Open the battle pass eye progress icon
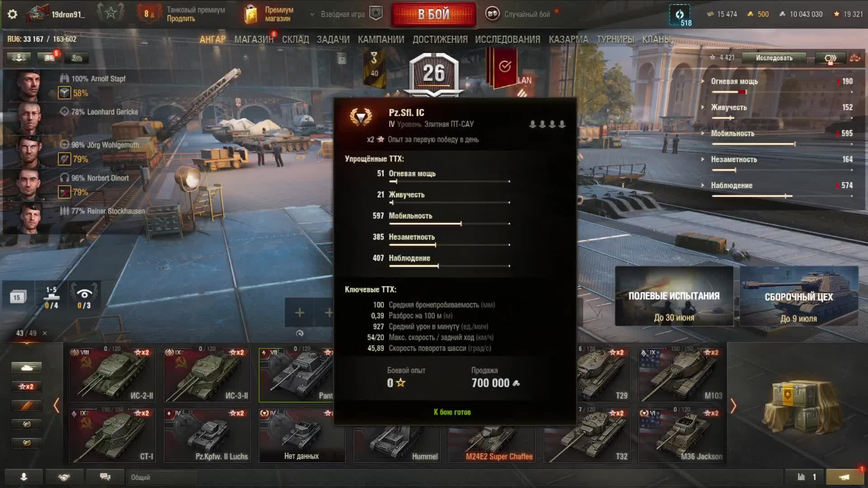Viewport: 868px width, 488px height. pos(84,297)
